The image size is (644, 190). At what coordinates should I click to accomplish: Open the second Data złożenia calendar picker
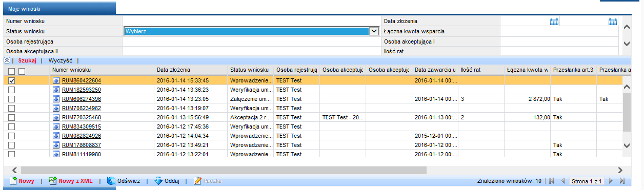[613, 21]
